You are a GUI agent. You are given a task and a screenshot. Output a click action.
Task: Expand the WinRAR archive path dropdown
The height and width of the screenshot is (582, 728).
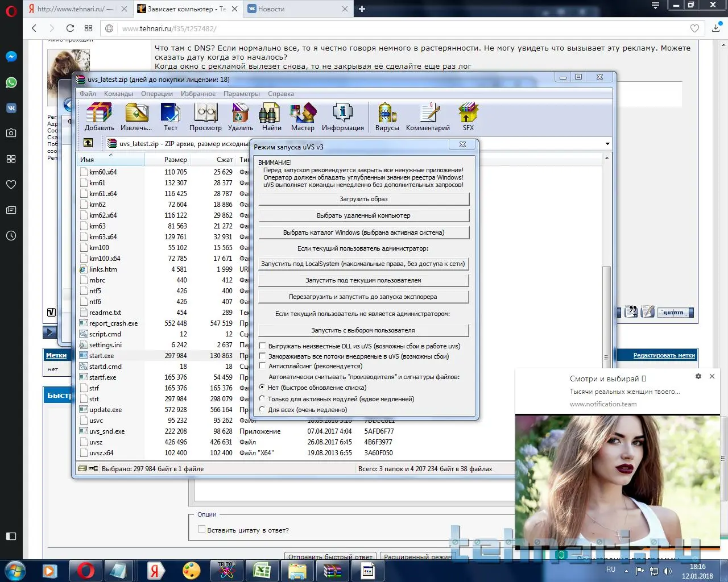tap(607, 144)
